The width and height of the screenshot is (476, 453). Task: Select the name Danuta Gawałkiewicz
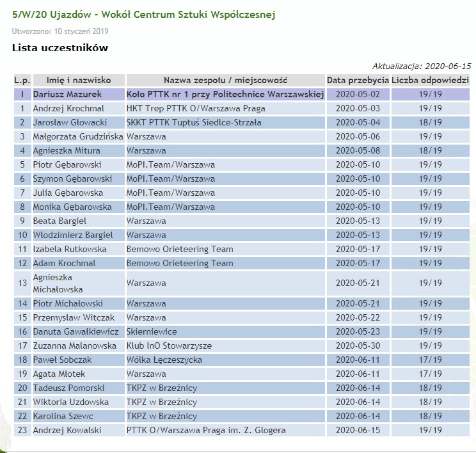coord(76,331)
